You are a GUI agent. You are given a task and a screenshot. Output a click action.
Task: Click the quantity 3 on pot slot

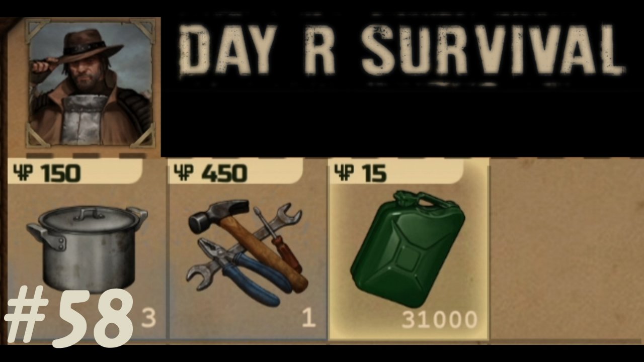point(148,318)
